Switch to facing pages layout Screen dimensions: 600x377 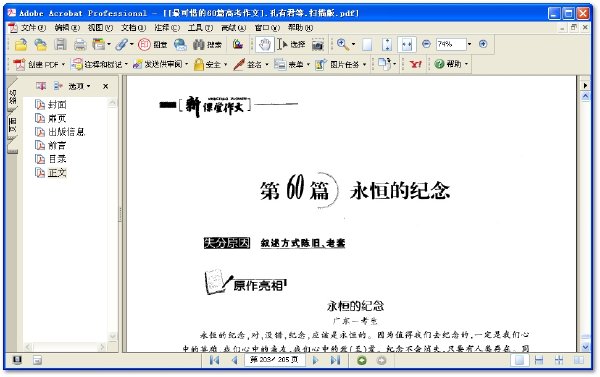pos(579,360)
